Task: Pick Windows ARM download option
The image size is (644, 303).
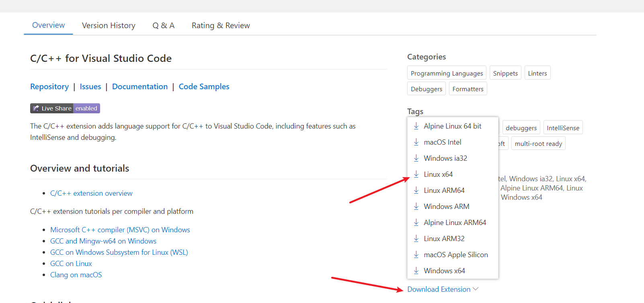Action: (453, 207)
